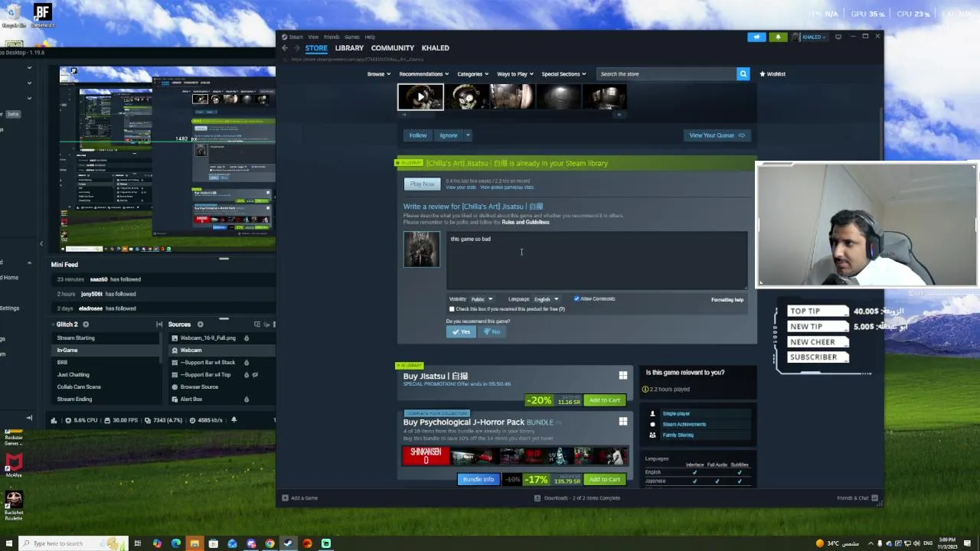
Task: Select the second screenshot thumbnail with masked face
Action: pos(466,97)
